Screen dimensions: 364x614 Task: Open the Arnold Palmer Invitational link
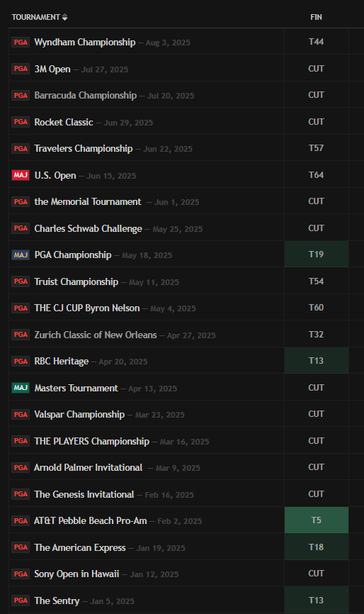pyautogui.click(x=88, y=467)
